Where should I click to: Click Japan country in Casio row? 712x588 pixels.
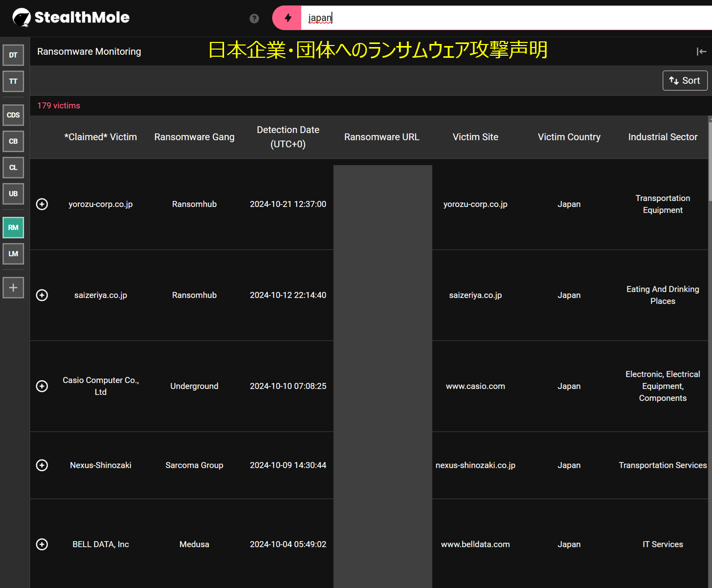tap(569, 386)
